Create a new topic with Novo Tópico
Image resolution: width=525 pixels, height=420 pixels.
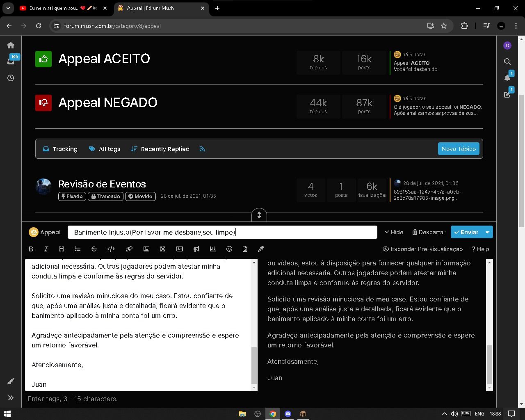(459, 149)
